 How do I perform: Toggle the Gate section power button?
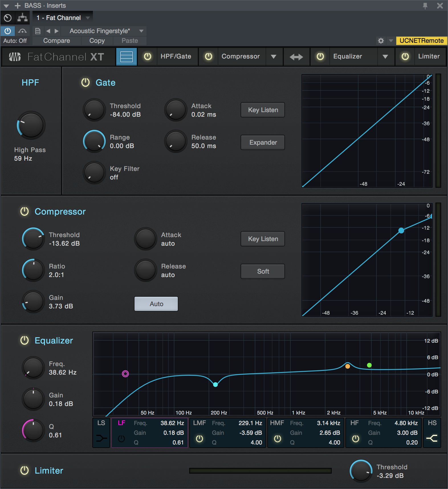85,82
